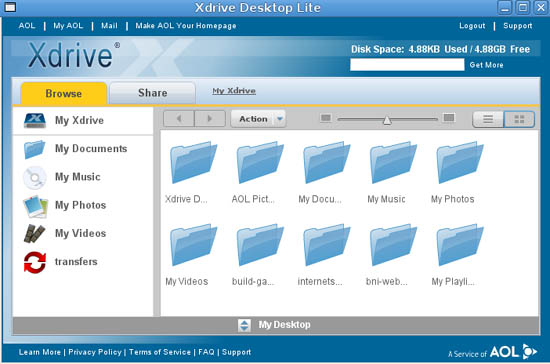Go back with the left arrow button
The height and width of the screenshot is (364, 550).
[179, 119]
